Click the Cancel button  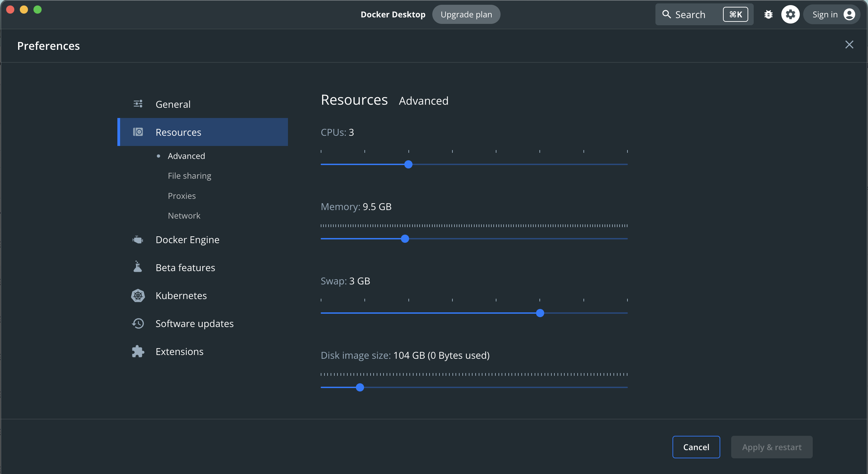[x=696, y=447]
